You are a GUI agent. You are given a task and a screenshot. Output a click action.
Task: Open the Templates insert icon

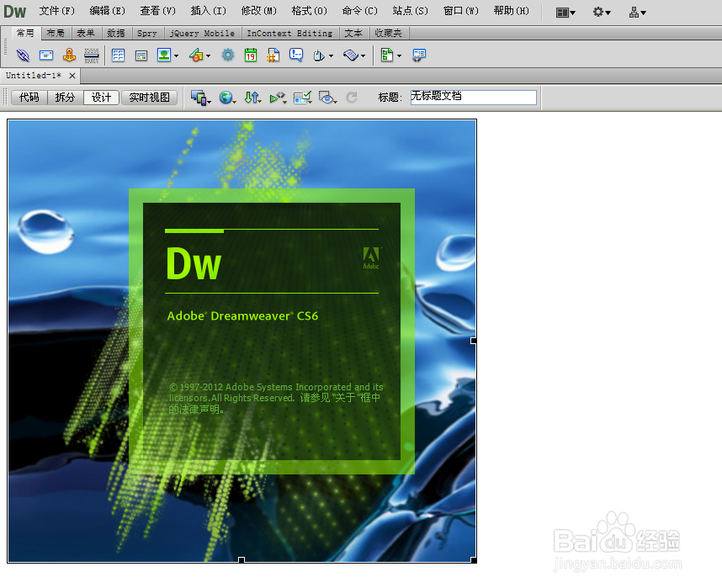coord(387,56)
